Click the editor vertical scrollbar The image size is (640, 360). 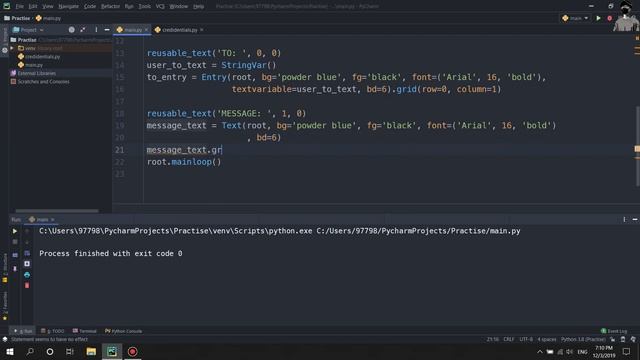point(637,145)
